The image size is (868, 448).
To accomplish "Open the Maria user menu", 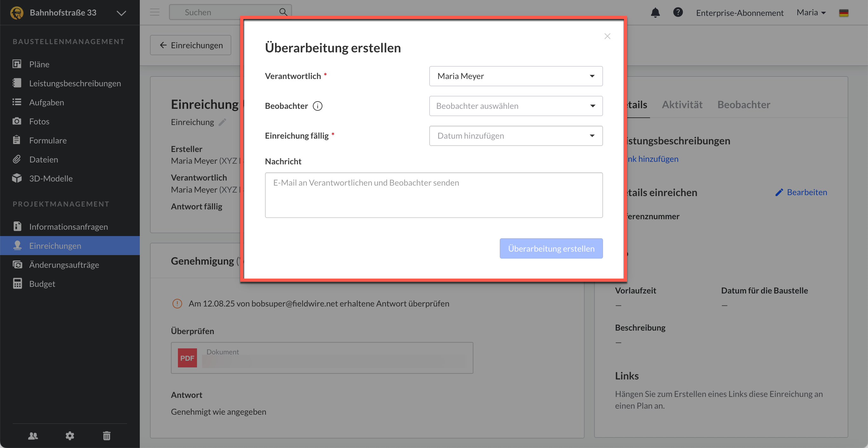I will point(811,13).
